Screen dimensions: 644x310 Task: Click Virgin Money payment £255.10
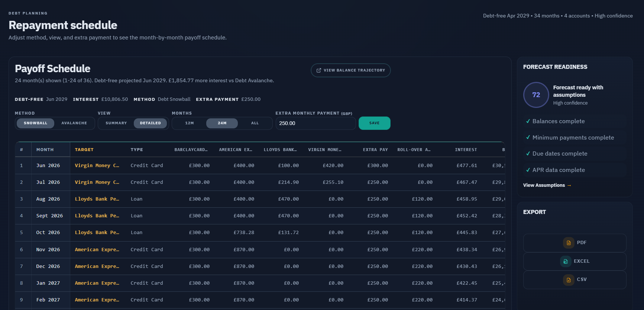[x=333, y=182]
